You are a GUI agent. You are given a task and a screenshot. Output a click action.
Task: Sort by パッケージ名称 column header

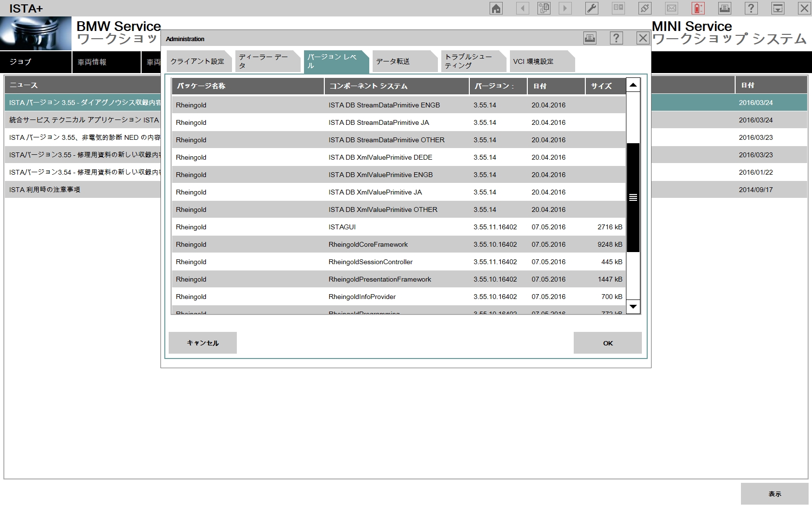247,86
